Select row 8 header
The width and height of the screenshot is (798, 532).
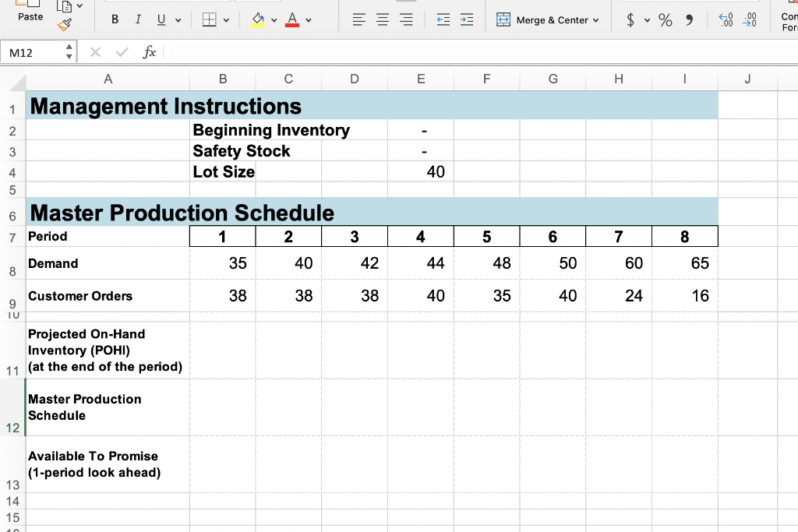point(12,263)
